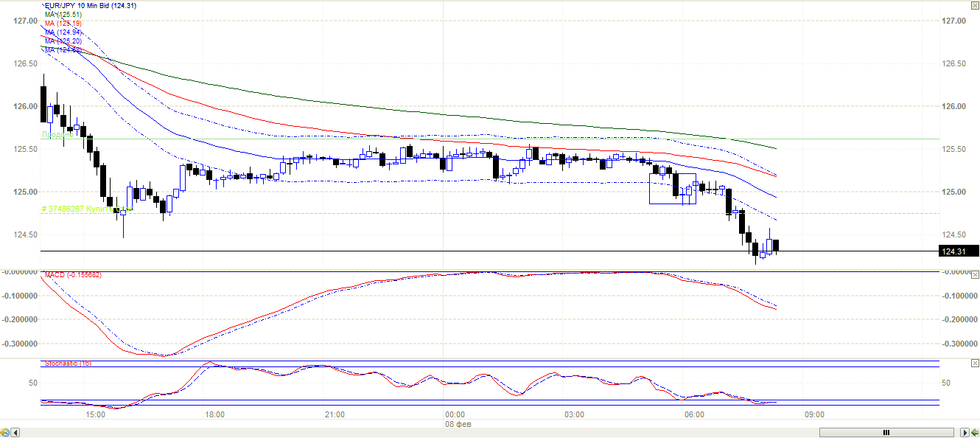Click the MACD (-0.155682) indicator label

tap(73, 275)
